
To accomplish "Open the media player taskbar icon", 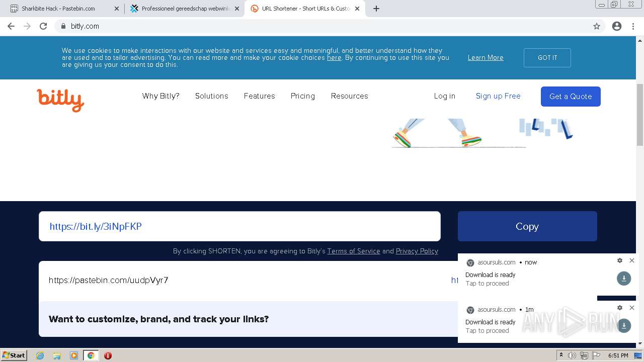I will pos(74,355).
